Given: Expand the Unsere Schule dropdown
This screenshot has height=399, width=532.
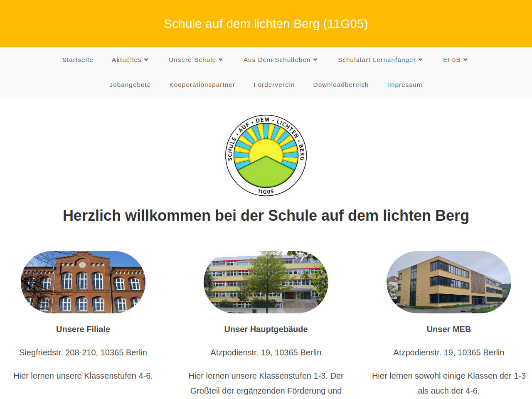Looking at the screenshot, I should click(x=196, y=60).
